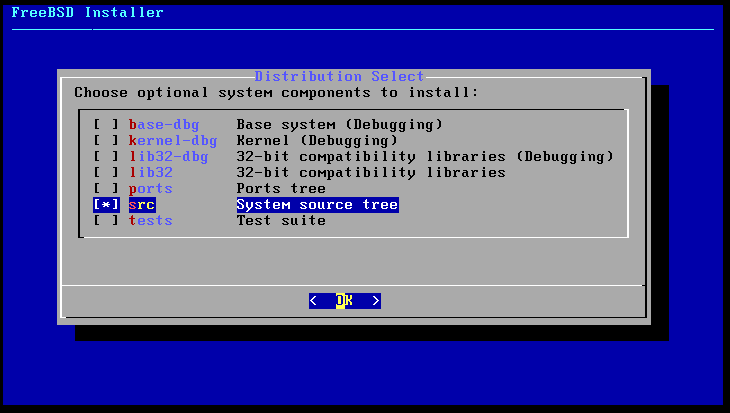Screen dimensions: 730x413
Task: Click 'Base system (Debugging)' description
Action: tap(339, 125)
